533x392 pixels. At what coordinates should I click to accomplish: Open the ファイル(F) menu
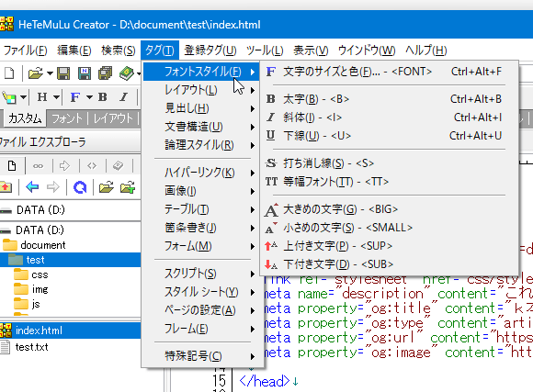25,50
